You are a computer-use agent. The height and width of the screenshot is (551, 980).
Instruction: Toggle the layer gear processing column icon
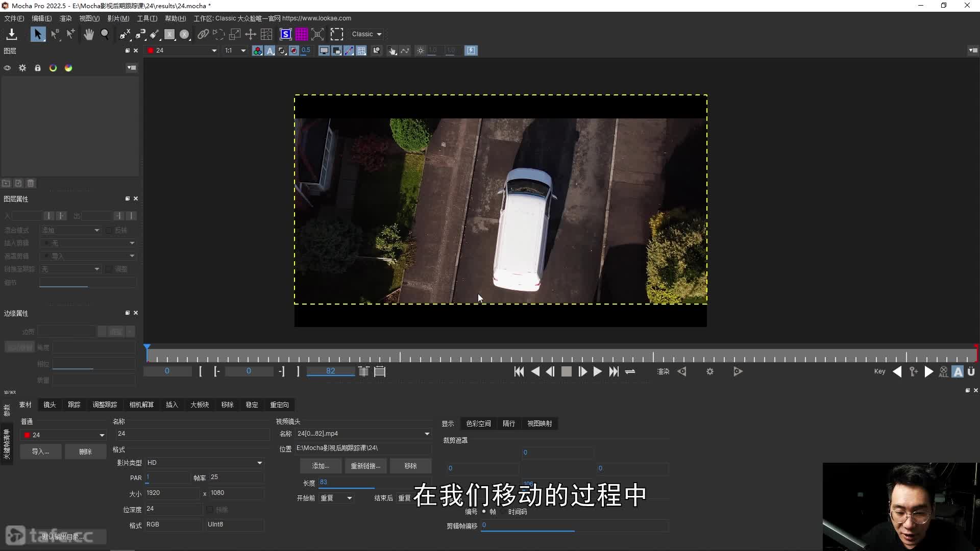click(22, 68)
